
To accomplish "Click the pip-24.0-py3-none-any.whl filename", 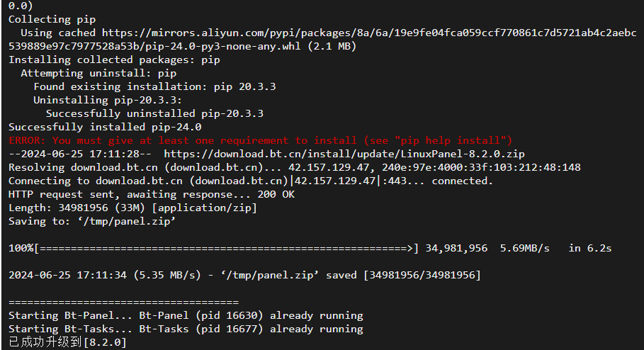I will click(223, 47).
